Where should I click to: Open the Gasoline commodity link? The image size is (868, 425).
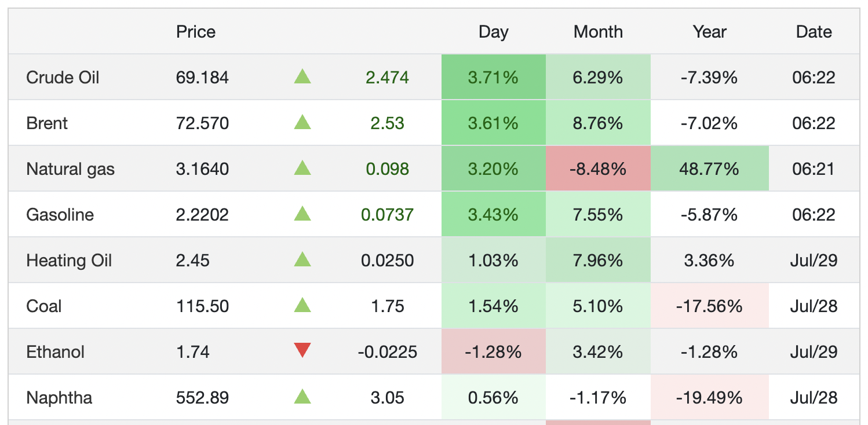point(60,215)
